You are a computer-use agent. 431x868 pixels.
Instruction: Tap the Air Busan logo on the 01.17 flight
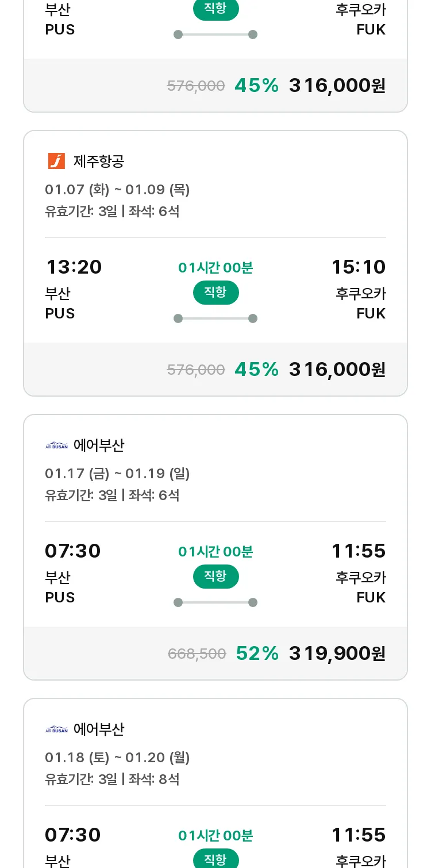point(56,445)
